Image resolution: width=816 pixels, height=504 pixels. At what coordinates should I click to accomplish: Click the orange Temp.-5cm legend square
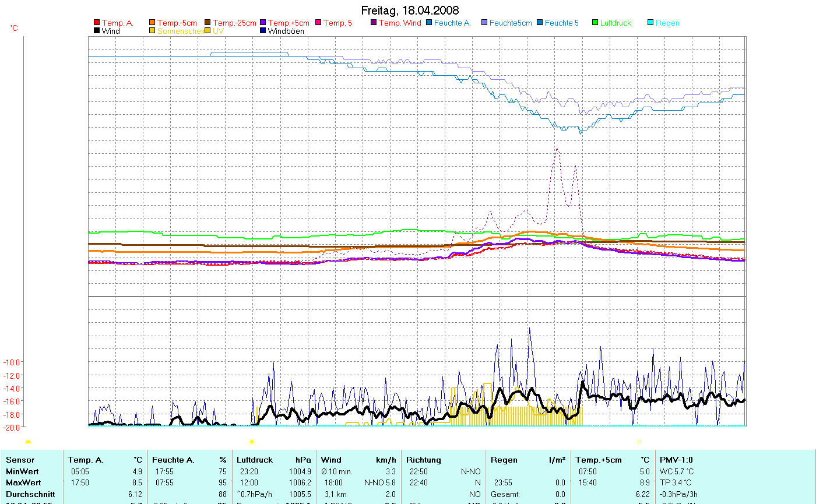[153, 23]
